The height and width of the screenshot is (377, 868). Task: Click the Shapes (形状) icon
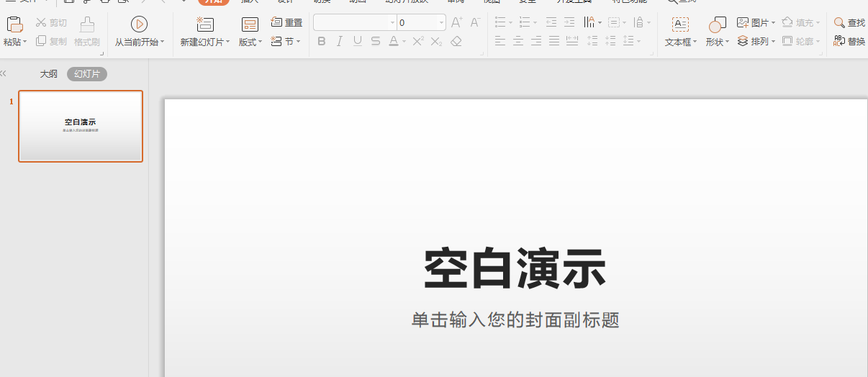[x=716, y=25]
